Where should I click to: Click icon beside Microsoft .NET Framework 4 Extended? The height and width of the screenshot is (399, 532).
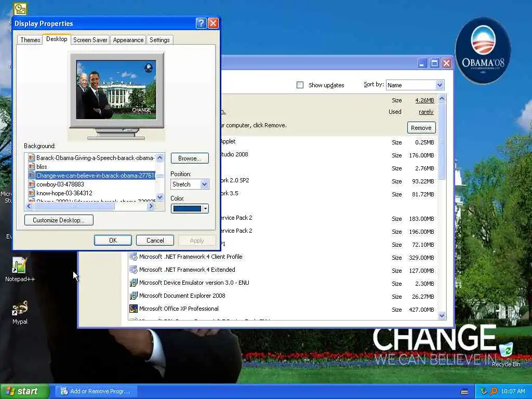click(134, 270)
